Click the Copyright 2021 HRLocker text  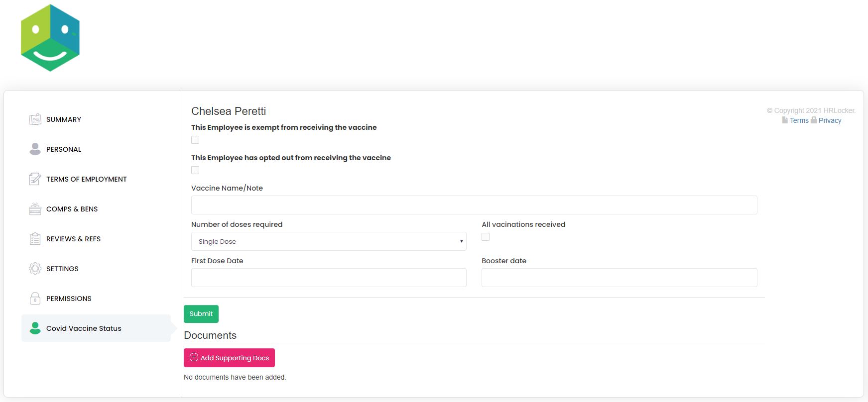click(x=811, y=110)
